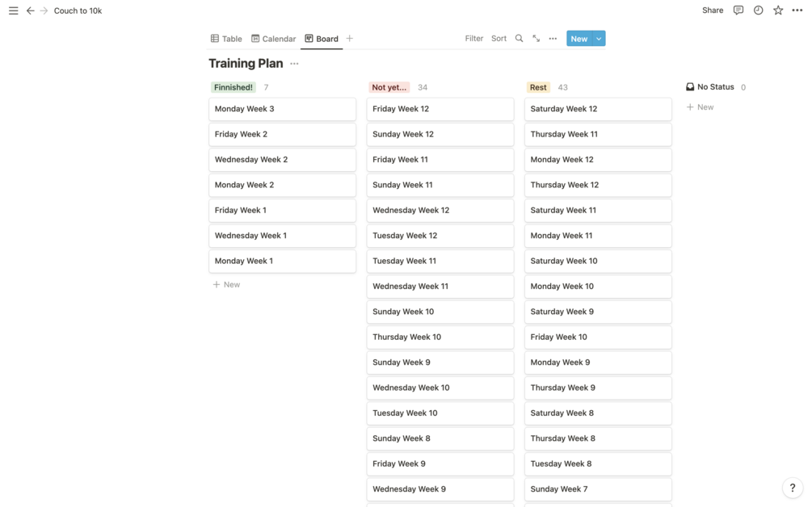812x507 pixels.
Task: Open Training Plan title options menu
Action: pyautogui.click(x=294, y=64)
